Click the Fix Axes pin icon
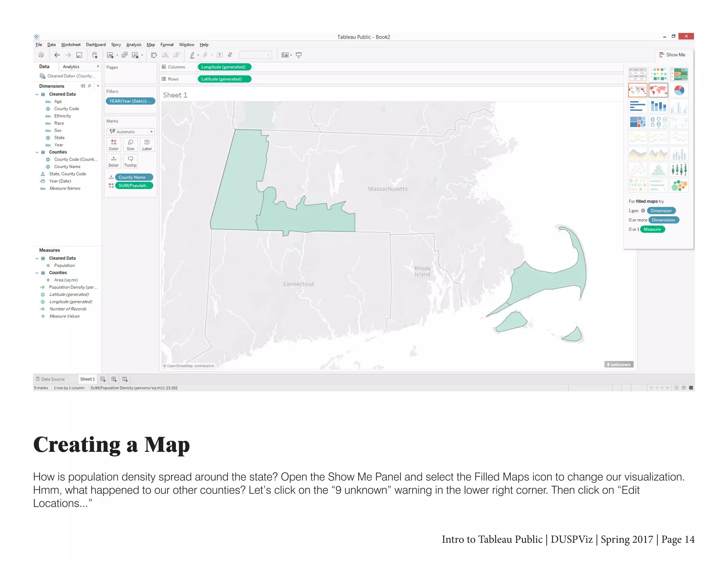Screen dimensions: 728x562 point(230,55)
